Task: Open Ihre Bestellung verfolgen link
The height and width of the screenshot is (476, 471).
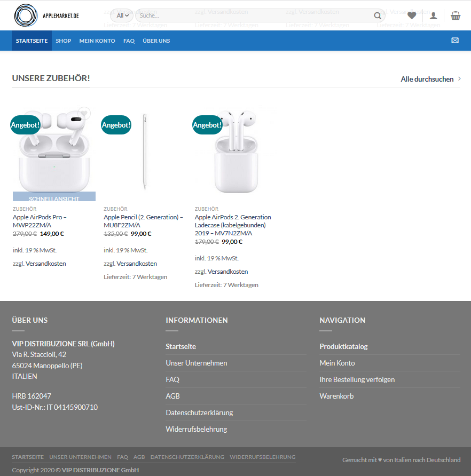Action: 357,379
